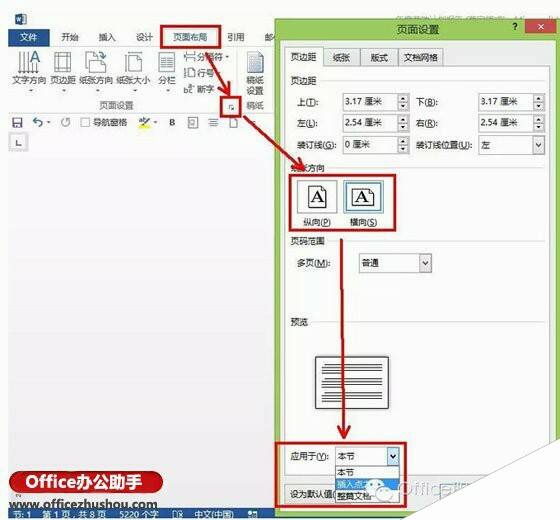Select 本节 in the dropdown list
Viewport: 560px width, 520px height.
(367, 472)
